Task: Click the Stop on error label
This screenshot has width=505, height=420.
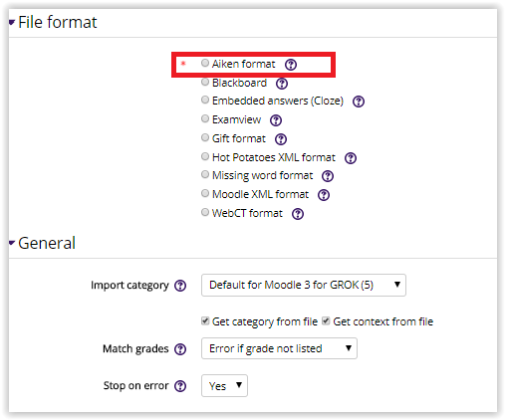Action: 136,386
